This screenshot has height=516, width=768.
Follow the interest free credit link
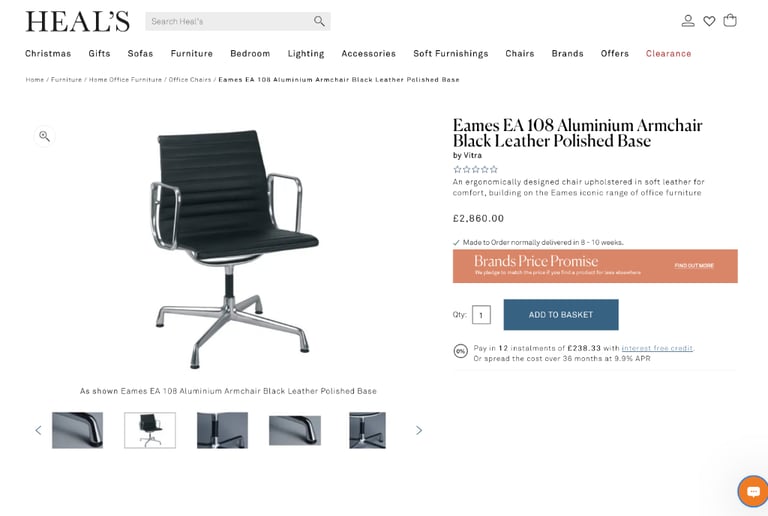click(x=657, y=348)
